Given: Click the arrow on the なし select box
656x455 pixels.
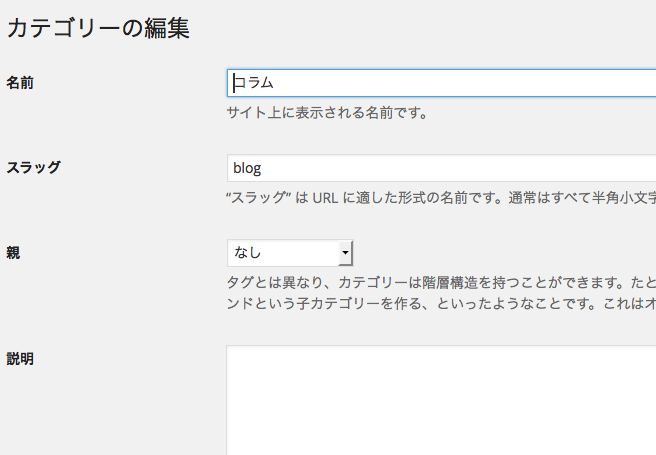Looking at the screenshot, I should [345, 253].
